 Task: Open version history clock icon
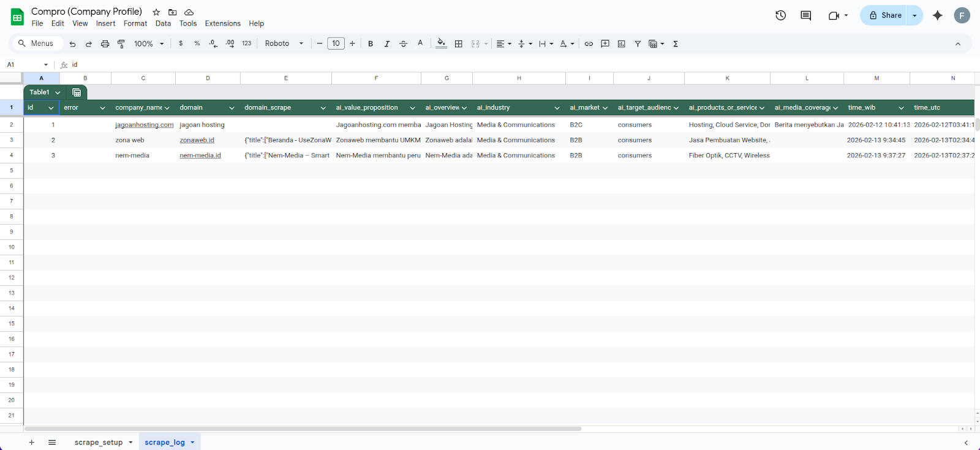780,15
